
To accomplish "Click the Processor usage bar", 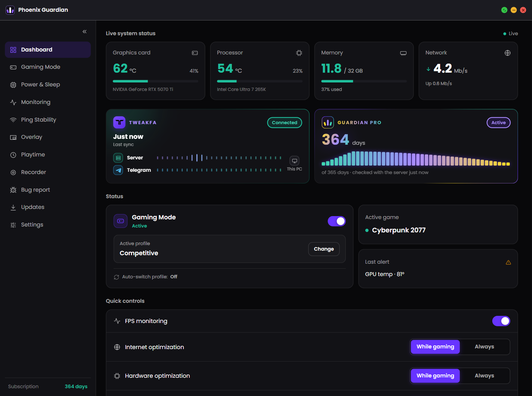I will 260,81.
